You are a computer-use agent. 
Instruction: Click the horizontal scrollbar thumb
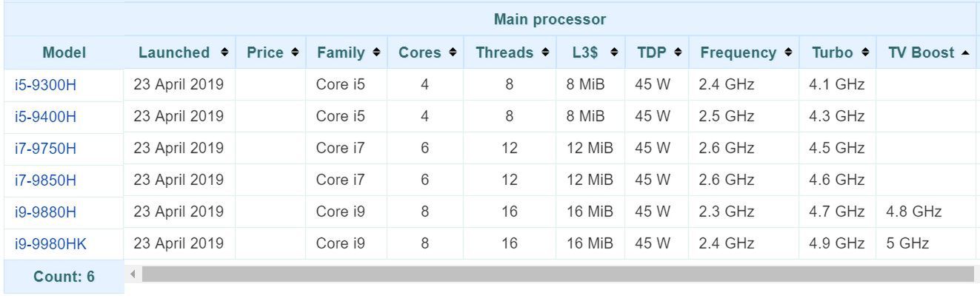click(x=558, y=274)
